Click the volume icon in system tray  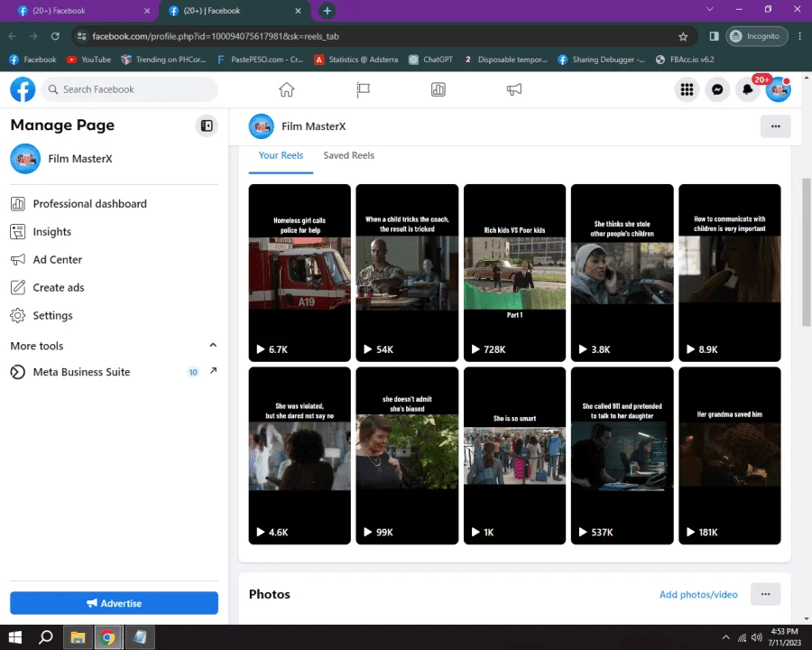pos(757,637)
